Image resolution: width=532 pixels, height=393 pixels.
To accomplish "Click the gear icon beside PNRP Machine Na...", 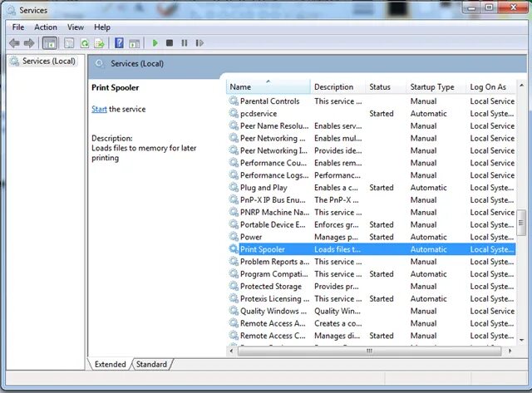I will point(234,212).
